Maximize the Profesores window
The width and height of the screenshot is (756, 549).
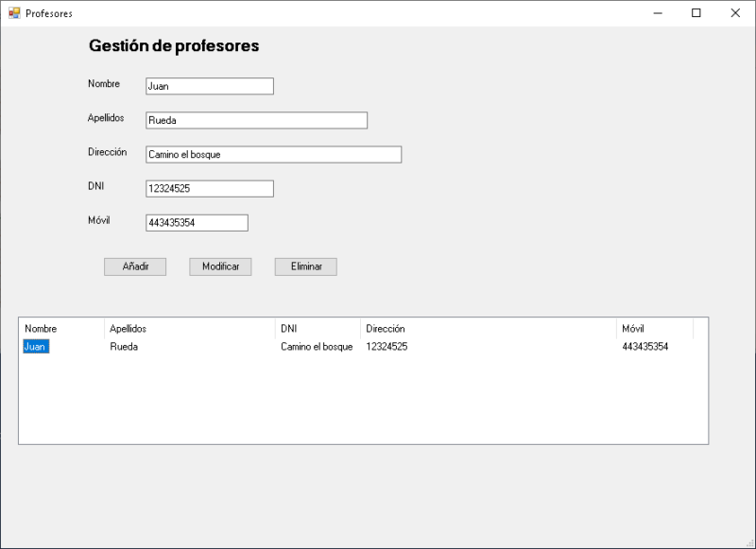pyautogui.click(x=696, y=13)
